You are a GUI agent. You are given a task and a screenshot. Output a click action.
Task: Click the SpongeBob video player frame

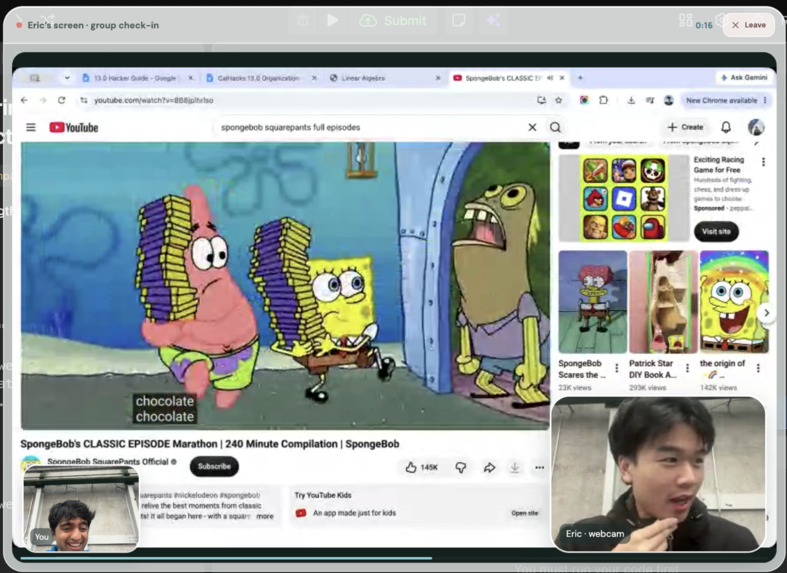click(x=285, y=285)
